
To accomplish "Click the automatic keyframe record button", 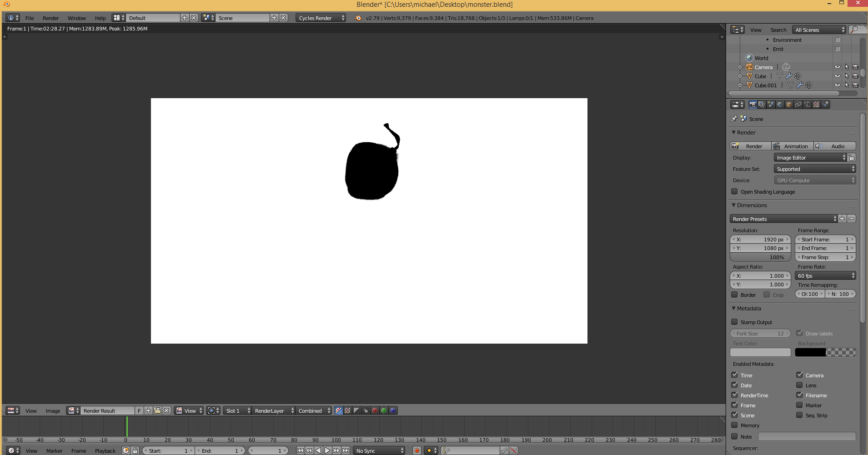I will [416, 450].
